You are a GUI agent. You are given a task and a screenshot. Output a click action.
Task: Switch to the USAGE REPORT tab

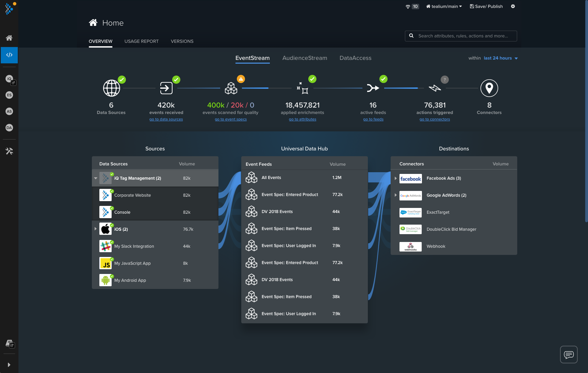point(141,41)
